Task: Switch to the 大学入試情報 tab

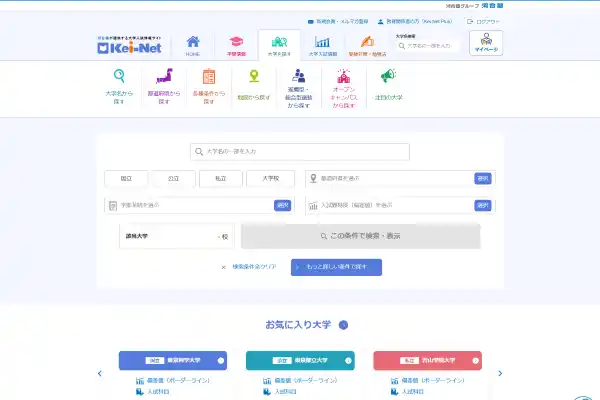Action: pyautogui.click(x=322, y=45)
